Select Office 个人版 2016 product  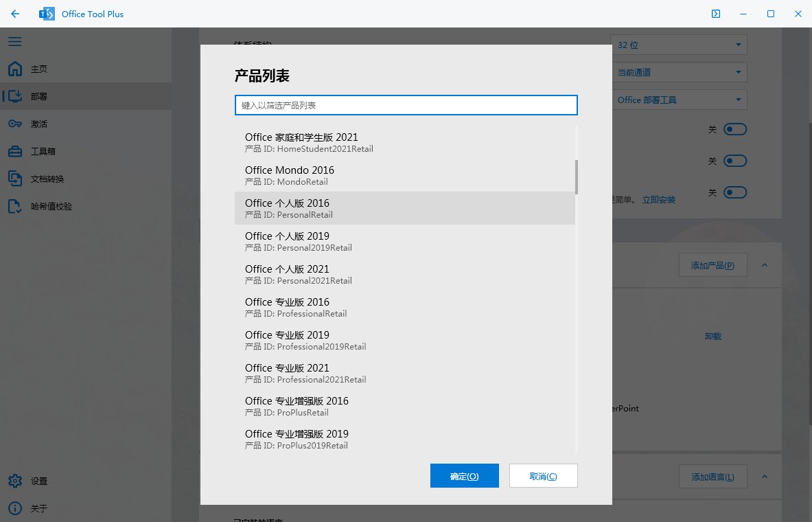click(x=405, y=208)
